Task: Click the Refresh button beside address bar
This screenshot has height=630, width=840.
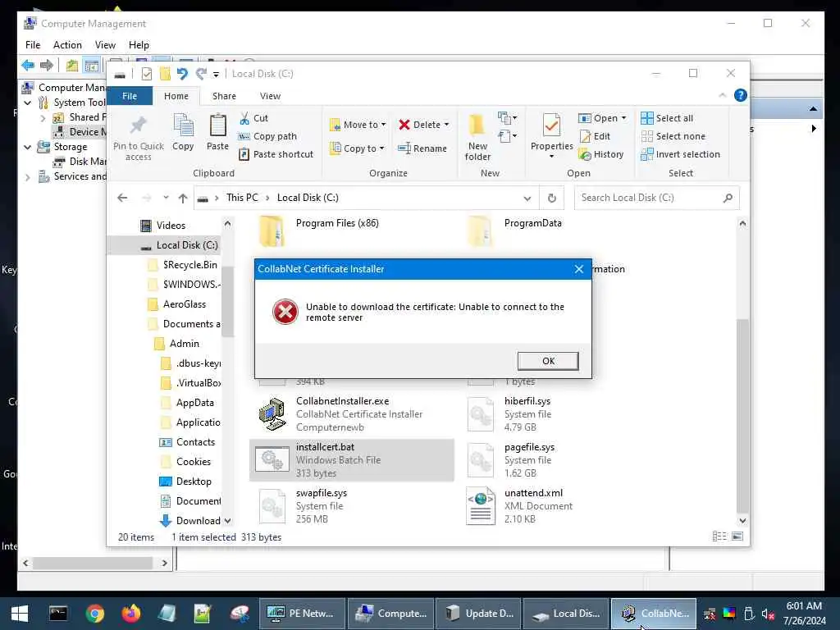Action: [552, 199]
